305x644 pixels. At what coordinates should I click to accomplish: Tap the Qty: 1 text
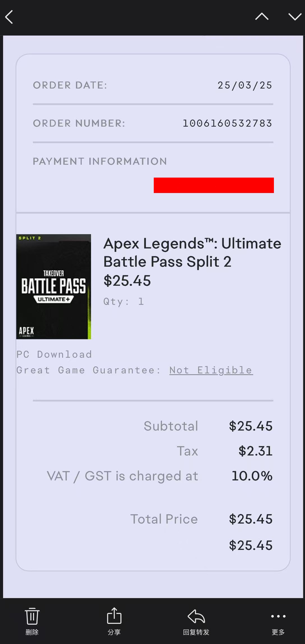point(124,301)
